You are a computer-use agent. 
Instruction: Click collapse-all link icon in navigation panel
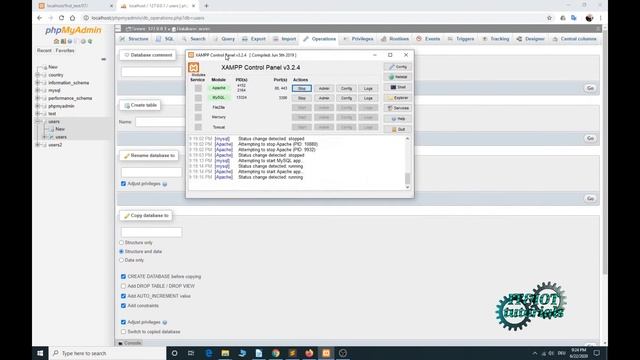pos(104,59)
